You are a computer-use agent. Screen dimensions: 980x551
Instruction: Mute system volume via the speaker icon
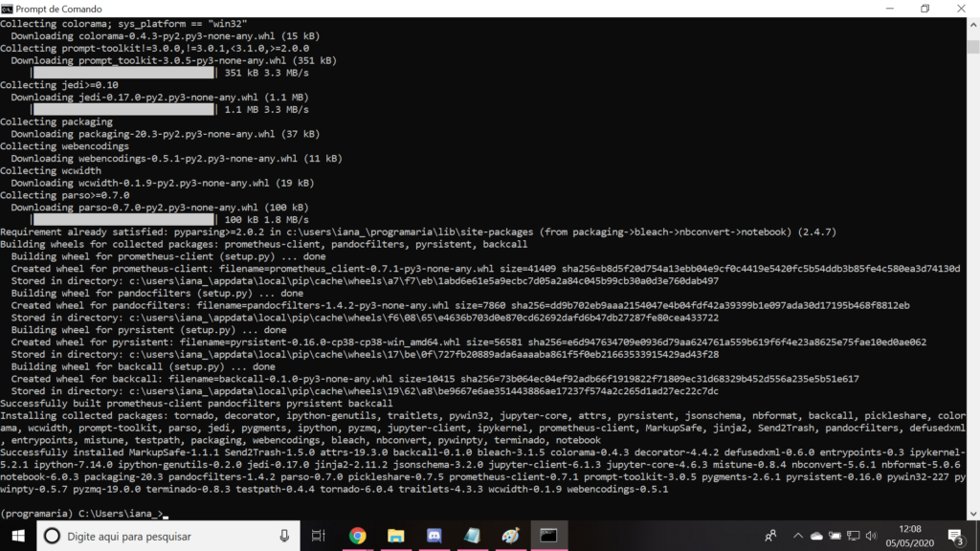click(871, 536)
